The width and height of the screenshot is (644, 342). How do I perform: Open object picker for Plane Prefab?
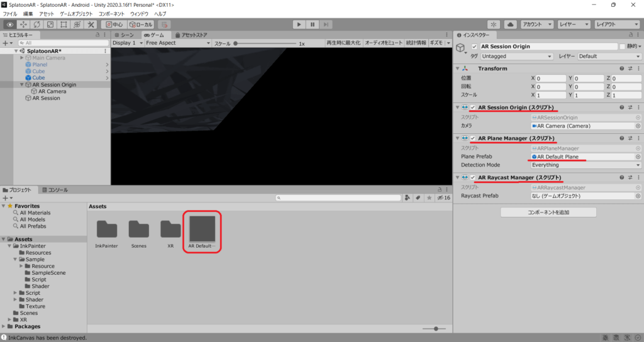coord(638,157)
